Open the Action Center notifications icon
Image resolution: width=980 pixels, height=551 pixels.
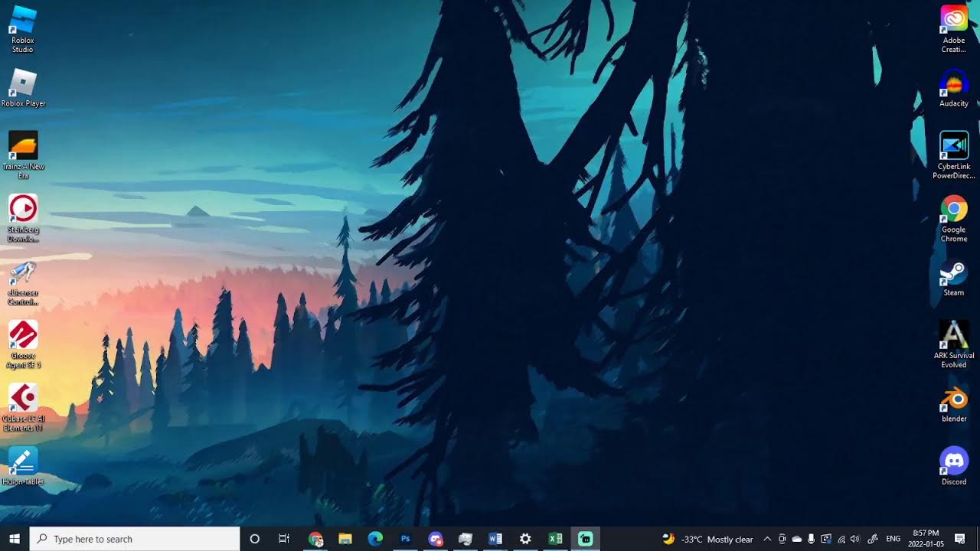(x=960, y=539)
